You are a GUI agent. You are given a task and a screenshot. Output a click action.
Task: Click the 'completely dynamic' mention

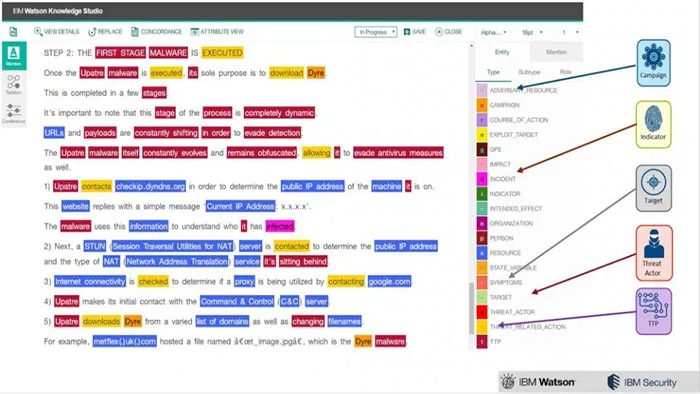[279, 113]
